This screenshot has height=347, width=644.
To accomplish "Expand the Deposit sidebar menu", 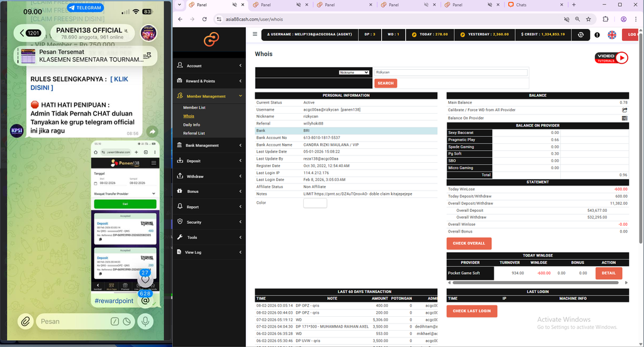I will pos(209,161).
